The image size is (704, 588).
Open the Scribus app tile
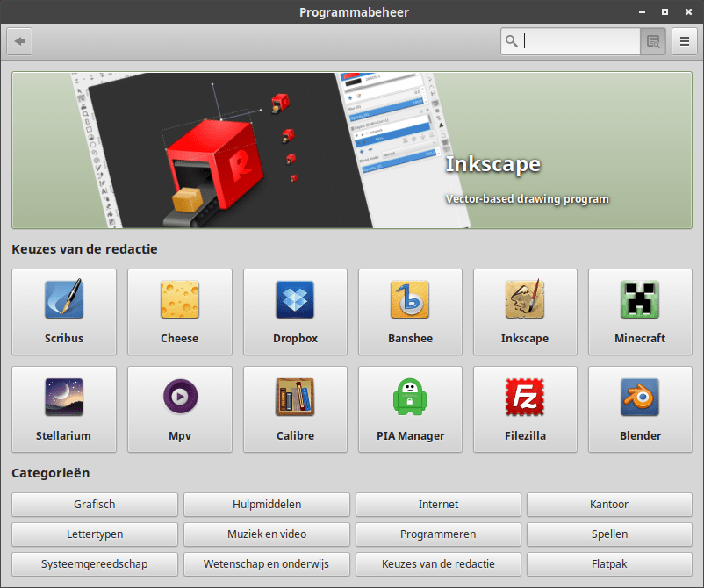64,312
